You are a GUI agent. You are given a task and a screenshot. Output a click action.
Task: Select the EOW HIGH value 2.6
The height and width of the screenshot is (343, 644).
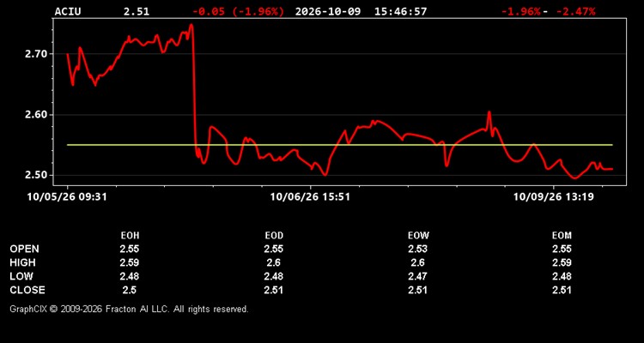[417, 262]
